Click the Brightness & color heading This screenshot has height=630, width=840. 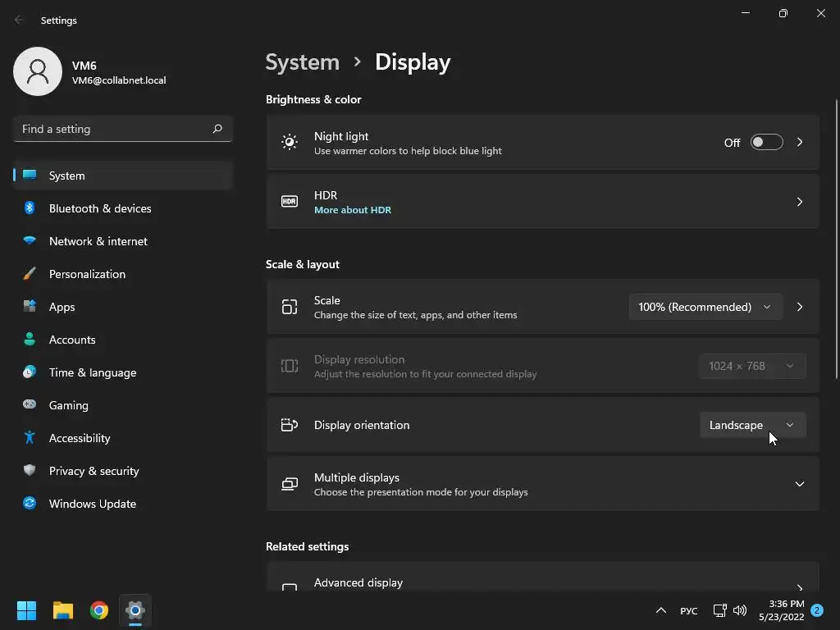[x=313, y=99]
